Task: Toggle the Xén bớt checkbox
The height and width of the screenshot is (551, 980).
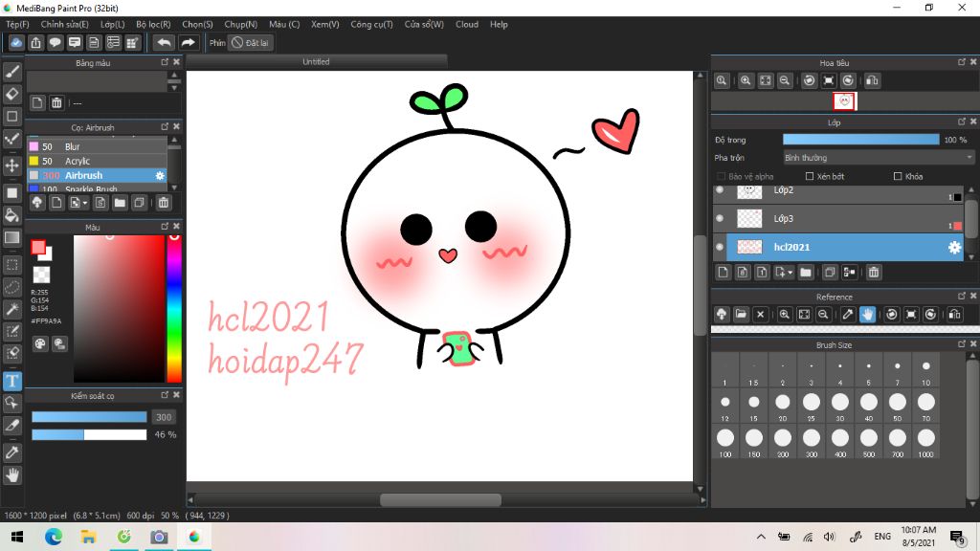Action: point(810,176)
